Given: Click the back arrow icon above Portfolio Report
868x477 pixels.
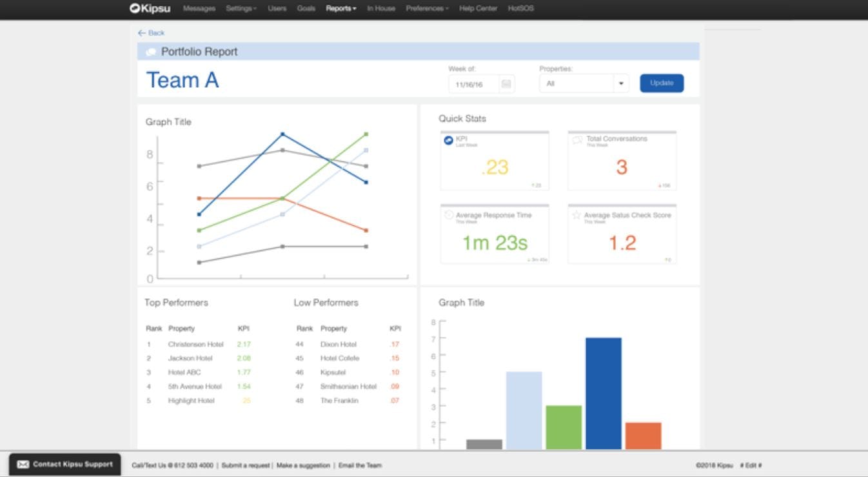Looking at the screenshot, I should [141, 32].
